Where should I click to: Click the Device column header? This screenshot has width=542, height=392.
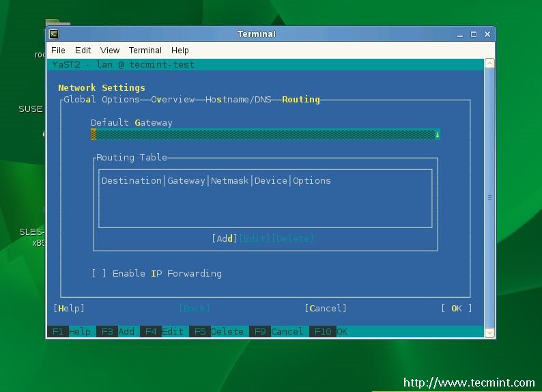point(271,181)
